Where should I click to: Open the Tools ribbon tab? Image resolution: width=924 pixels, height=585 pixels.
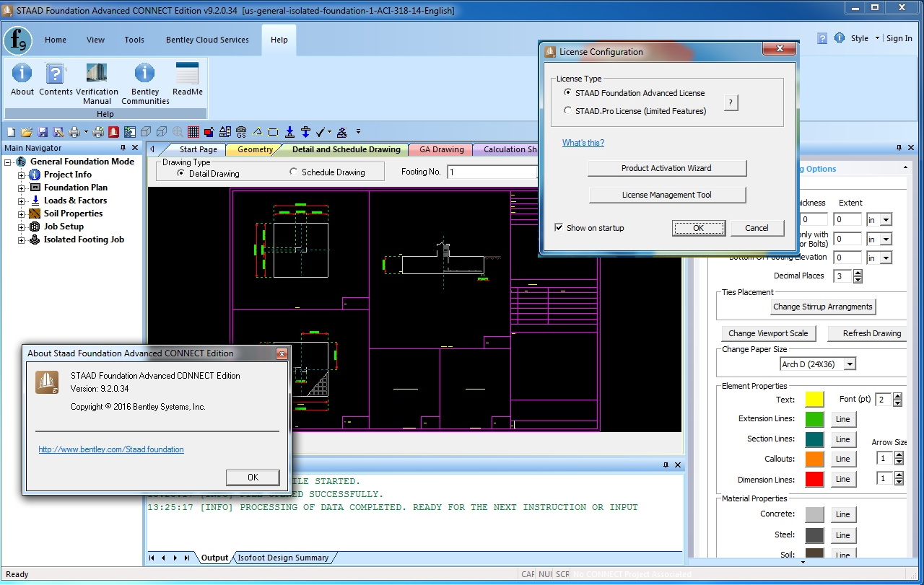134,40
